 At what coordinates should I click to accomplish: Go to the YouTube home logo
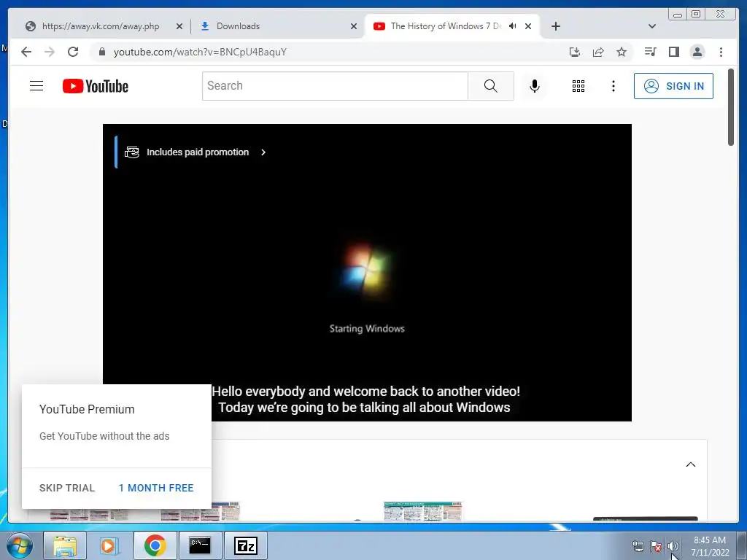pyautogui.click(x=96, y=86)
